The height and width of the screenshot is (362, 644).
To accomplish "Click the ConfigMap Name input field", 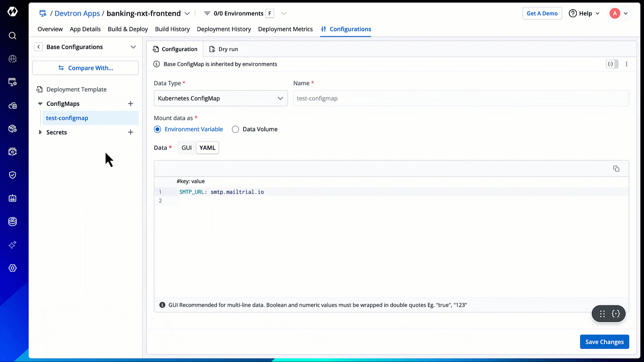I will 461,98.
